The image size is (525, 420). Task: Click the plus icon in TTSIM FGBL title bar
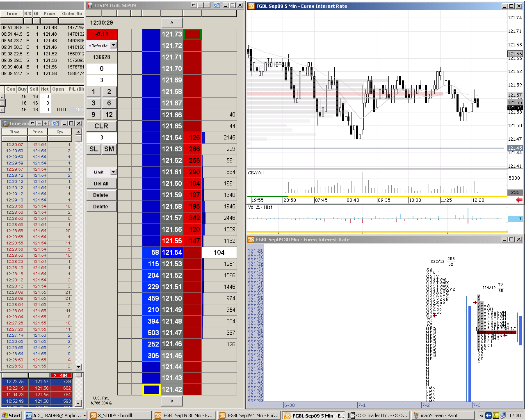[x=207, y=5]
